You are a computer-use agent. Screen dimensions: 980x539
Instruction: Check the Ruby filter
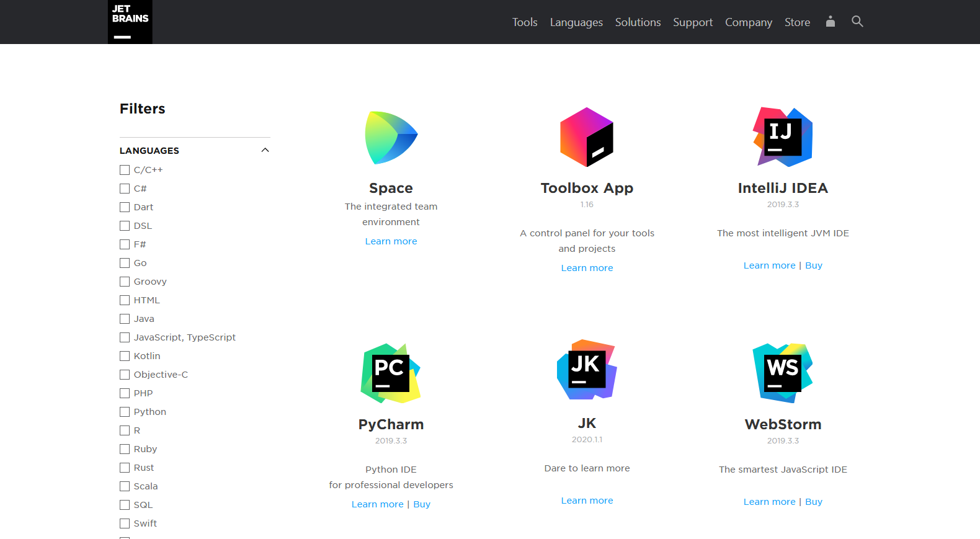point(125,449)
